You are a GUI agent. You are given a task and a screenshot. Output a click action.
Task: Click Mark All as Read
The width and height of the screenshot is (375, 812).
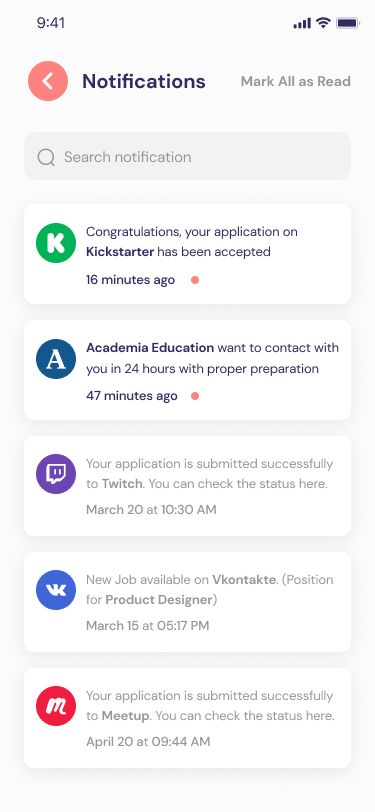[296, 81]
